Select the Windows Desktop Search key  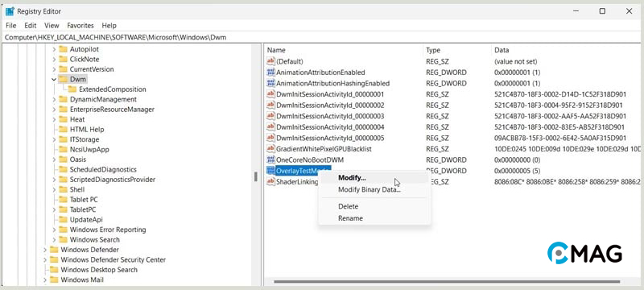[x=99, y=270]
